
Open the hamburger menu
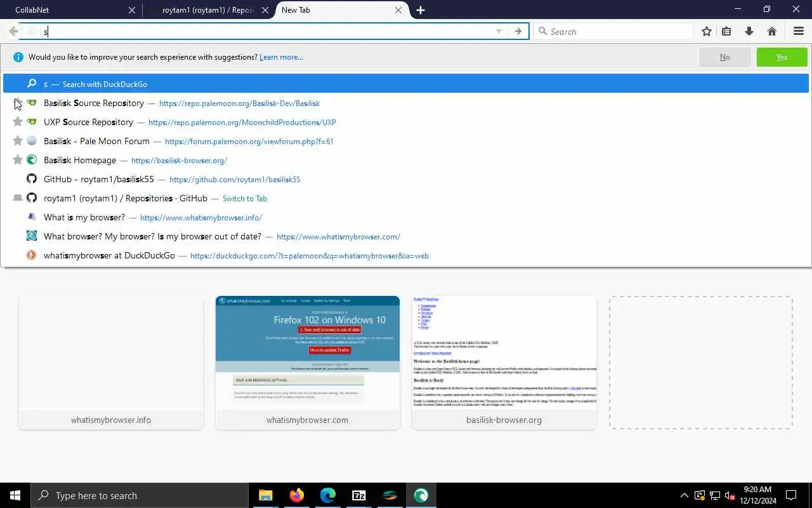click(799, 31)
